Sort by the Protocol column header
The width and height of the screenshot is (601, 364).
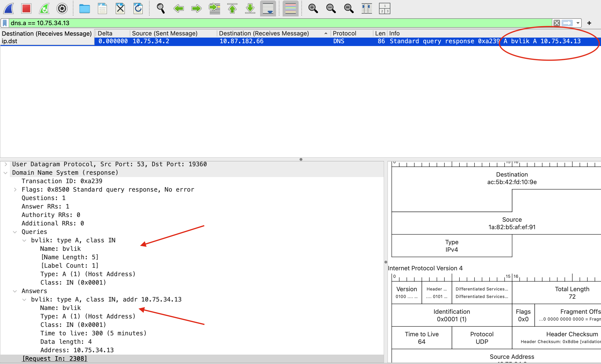344,33
